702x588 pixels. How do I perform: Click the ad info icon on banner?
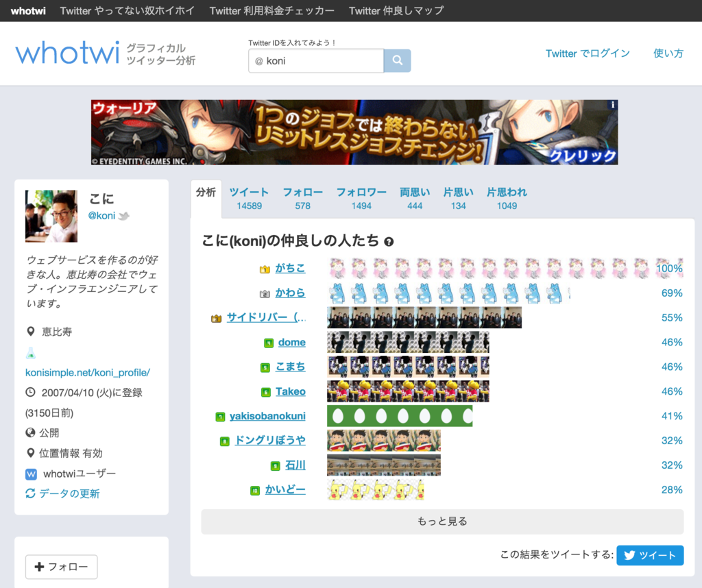coord(612,105)
